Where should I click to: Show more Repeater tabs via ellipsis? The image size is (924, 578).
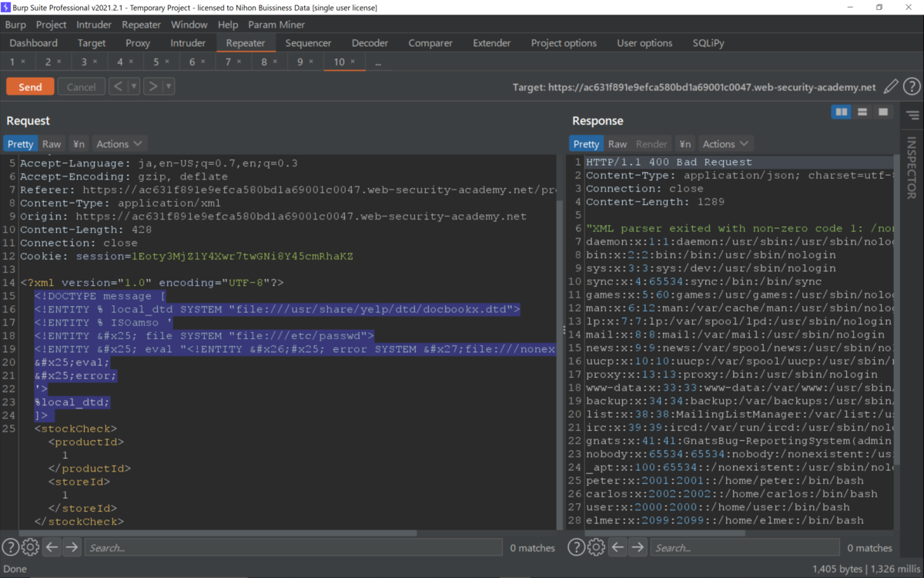pyautogui.click(x=378, y=62)
